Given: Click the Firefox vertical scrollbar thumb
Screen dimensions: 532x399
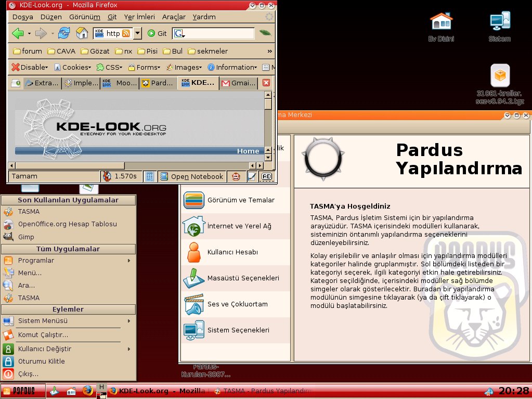Looking at the screenshot, I should click(268, 104).
